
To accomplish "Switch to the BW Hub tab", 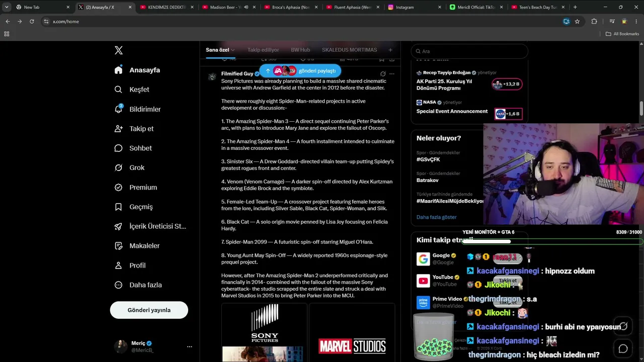I will (300, 50).
